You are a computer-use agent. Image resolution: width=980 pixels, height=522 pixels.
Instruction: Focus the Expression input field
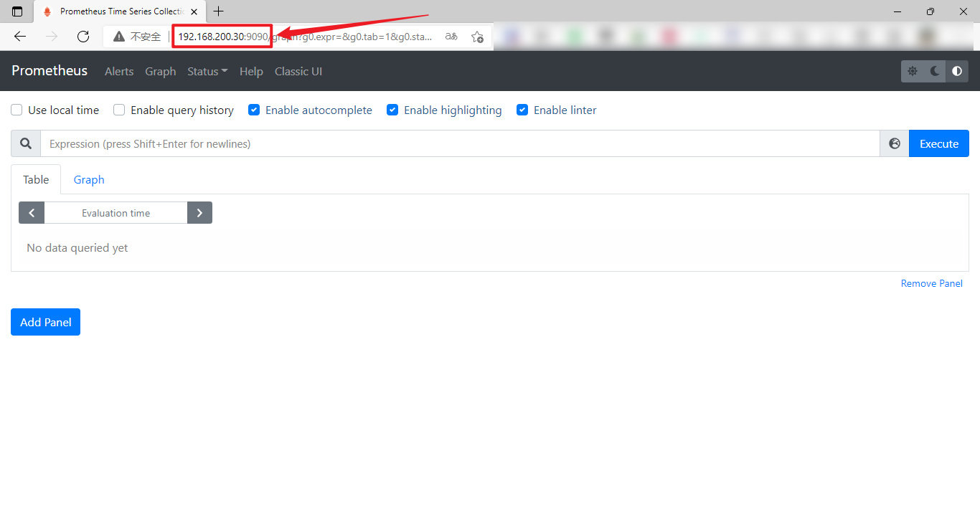pyautogui.click(x=460, y=143)
